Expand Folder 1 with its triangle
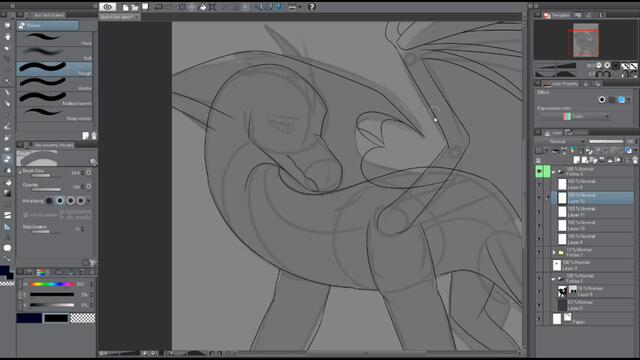This screenshot has height=360, width=640. pos(554,253)
